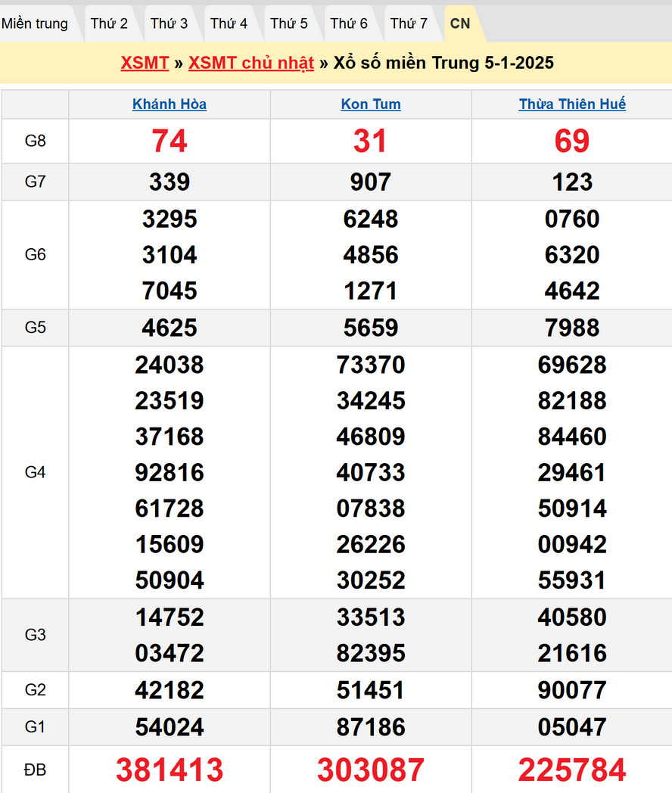
Task: Select the CN tab
Action: [460, 23]
